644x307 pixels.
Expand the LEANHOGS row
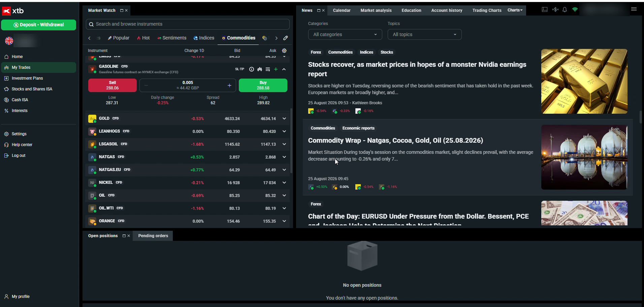[x=284, y=132]
